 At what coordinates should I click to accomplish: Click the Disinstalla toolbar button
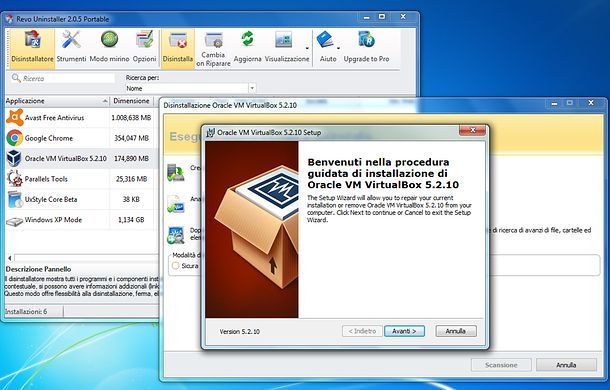coord(178,48)
